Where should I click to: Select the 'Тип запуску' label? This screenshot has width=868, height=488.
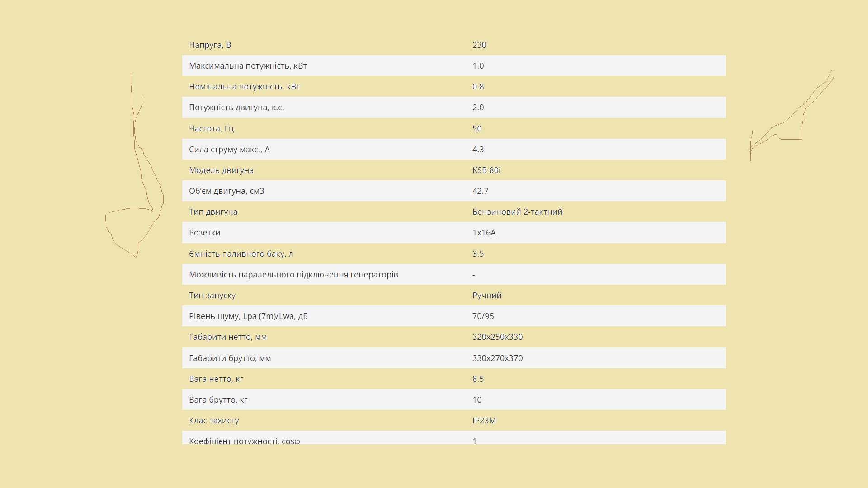point(212,296)
